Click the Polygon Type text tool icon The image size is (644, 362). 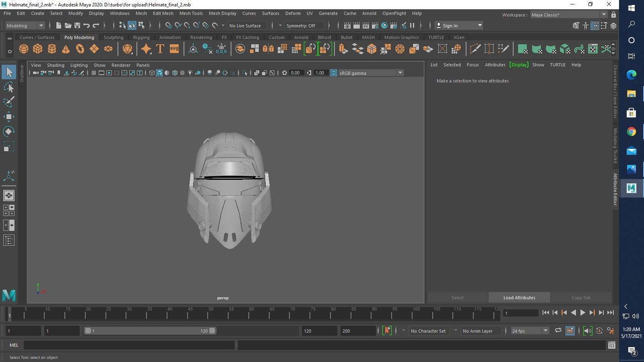(x=160, y=49)
